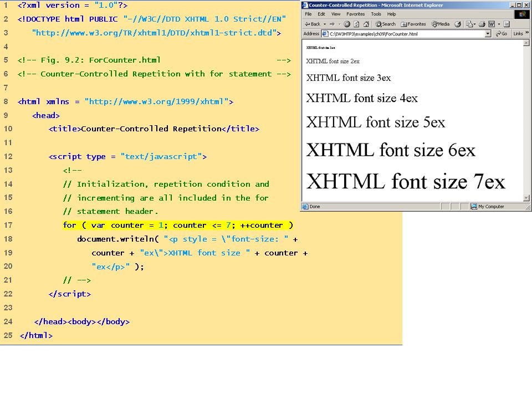This screenshot has width=532, height=399.
Task: Click the Back button in Internet Explorer
Action: [313, 24]
